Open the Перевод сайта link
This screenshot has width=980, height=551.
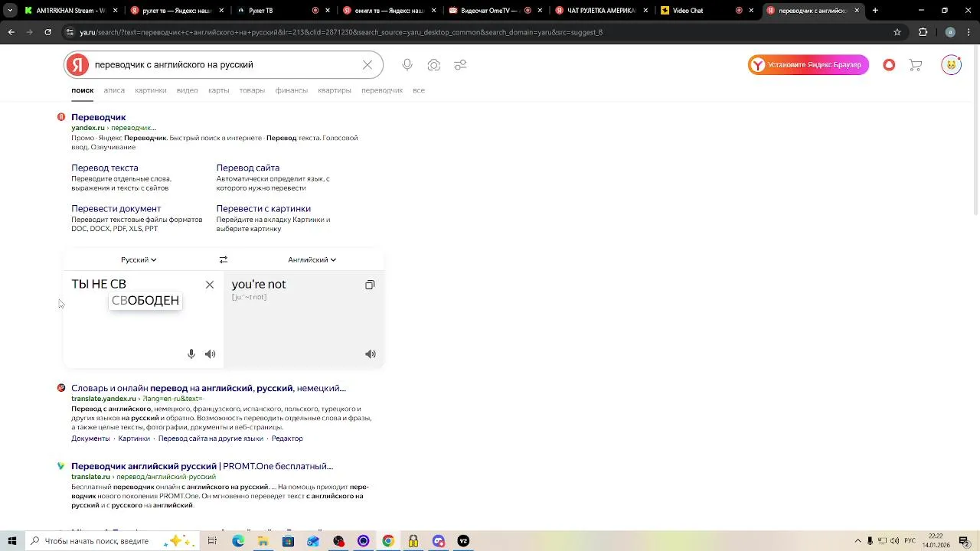coord(248,168)
